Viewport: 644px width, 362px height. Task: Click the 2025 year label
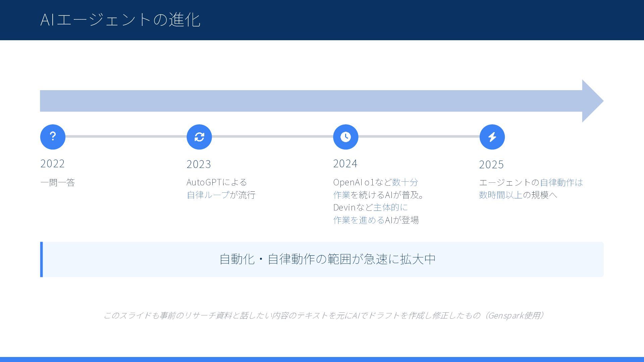(x=491, y=165)
